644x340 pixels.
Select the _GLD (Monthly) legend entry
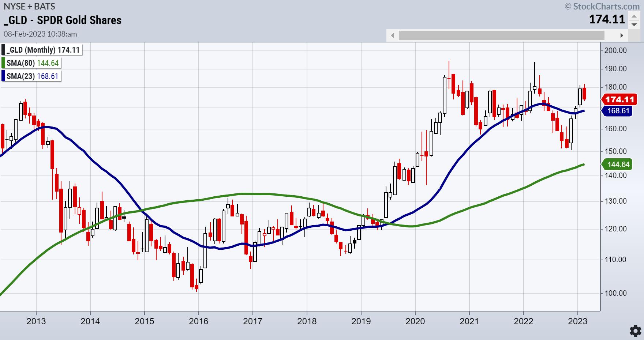point(43,50)
